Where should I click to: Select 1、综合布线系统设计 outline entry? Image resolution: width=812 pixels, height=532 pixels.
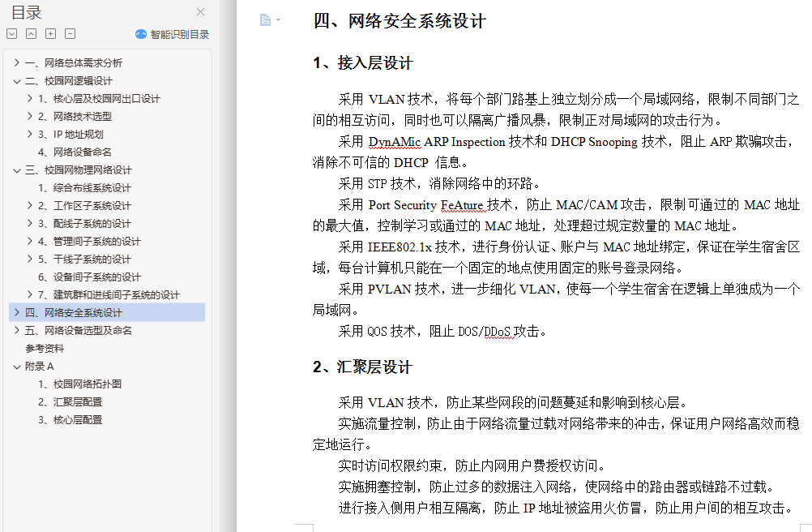click(x=84, y=188)
